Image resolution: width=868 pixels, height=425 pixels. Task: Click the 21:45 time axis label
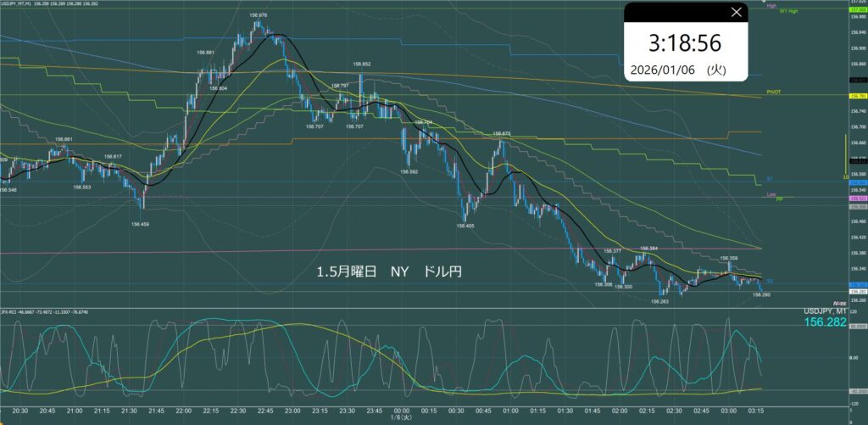pyautogui.click(x=156, y=411)
